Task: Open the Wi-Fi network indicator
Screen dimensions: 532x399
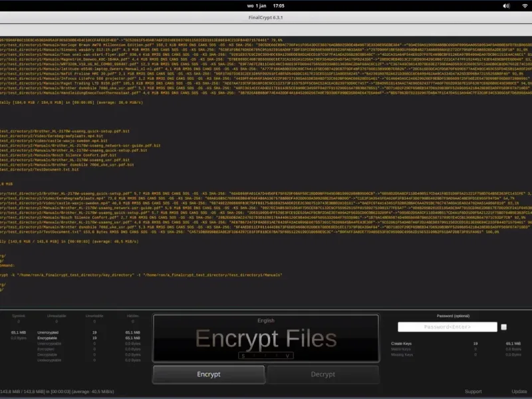Action: point(525,6)
